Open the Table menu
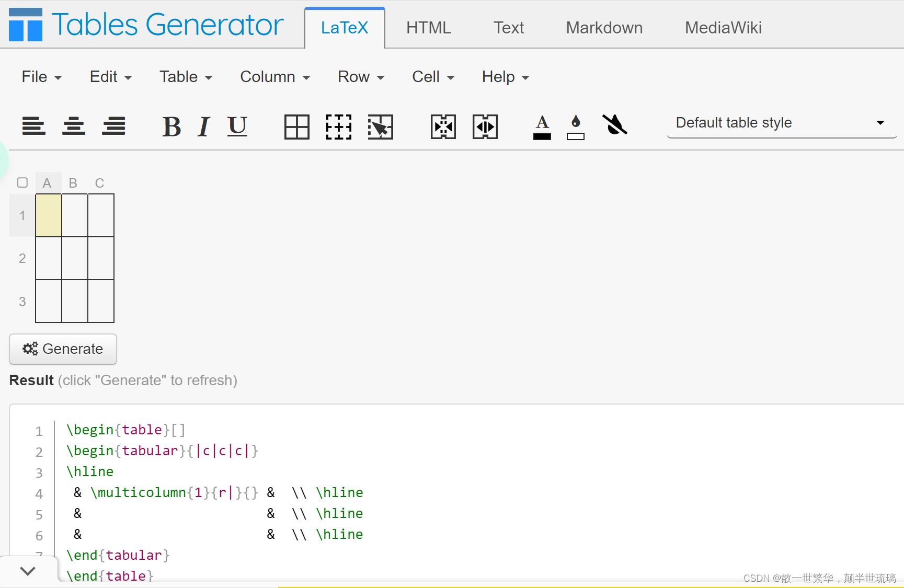This screenshot has width=904, height=588. point(186,77)
